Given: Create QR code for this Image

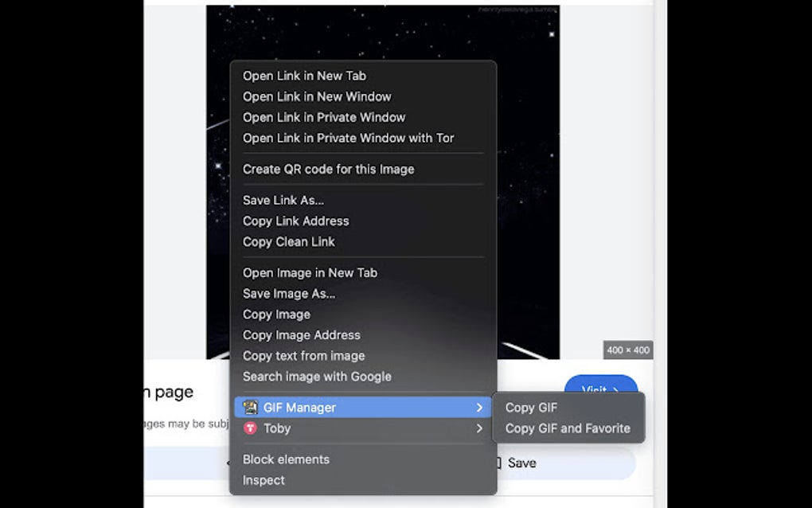Looking at the screenshot, I should (x=328, y=169).
